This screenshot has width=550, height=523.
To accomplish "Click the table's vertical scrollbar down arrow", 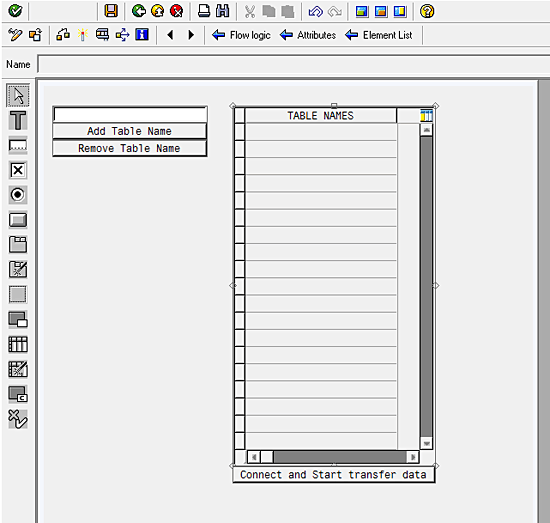I will 426,443.
